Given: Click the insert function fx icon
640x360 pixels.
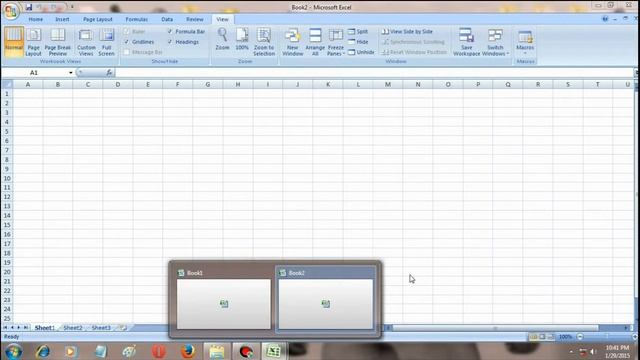Looking at the screenshot, I should point(109,73).
